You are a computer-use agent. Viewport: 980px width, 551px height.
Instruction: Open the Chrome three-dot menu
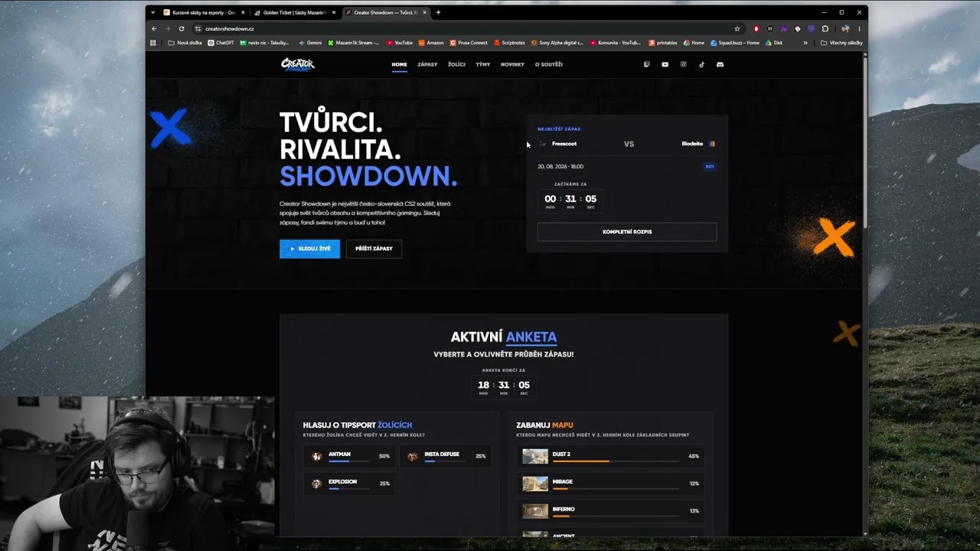click(859, 28)
